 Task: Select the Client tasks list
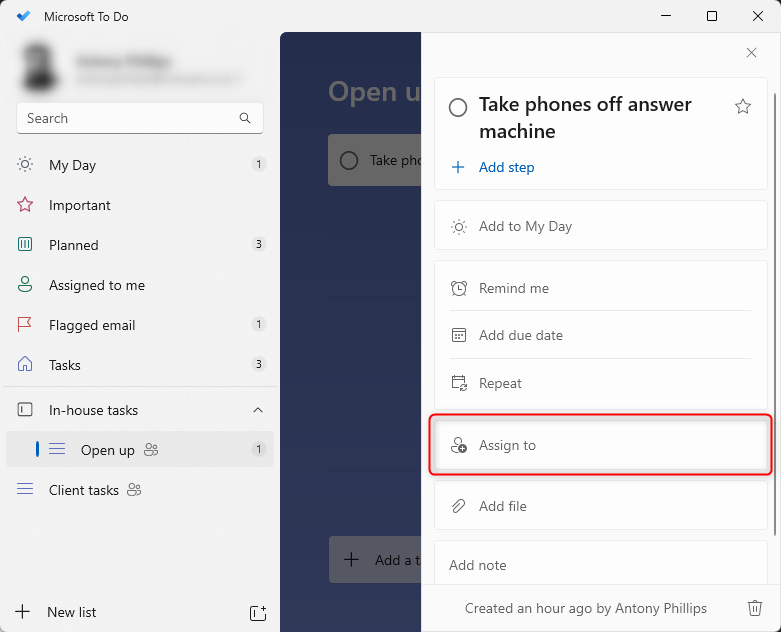[x=84, y=490]
